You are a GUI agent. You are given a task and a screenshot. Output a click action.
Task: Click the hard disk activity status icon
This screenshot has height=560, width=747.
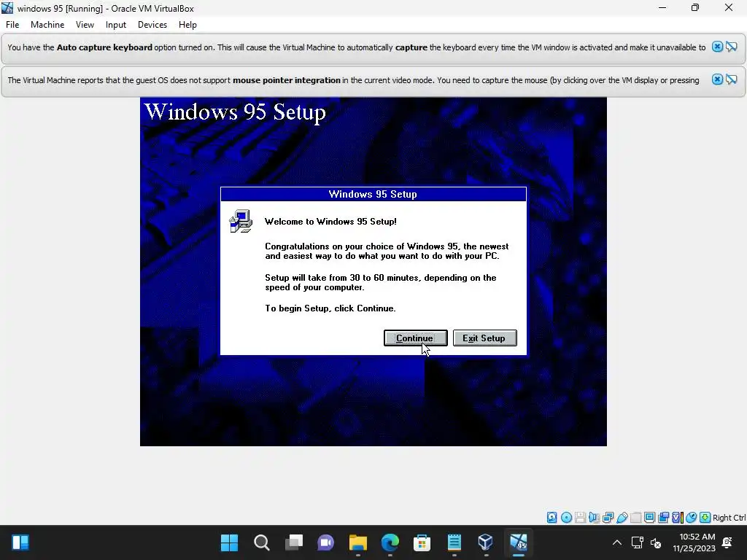[x=551, y=518]
